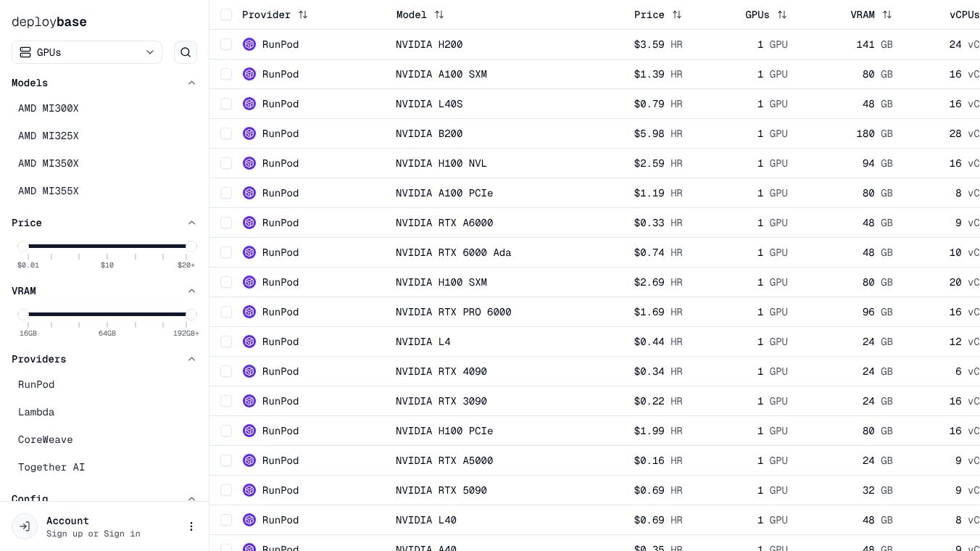Toggle the select-all header checkbox
Screen dimensions: 980x551
226,14
